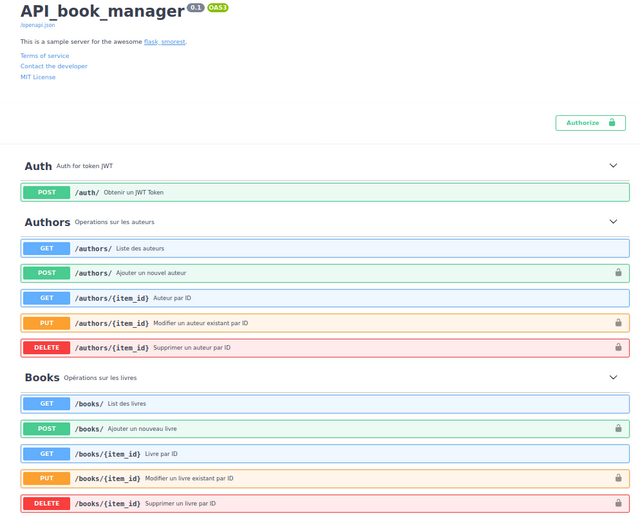Click lock icon on PUT /books/{item_id} row
Image resolution: width=640 pixels, height=521 pixels.
point(618,478)
